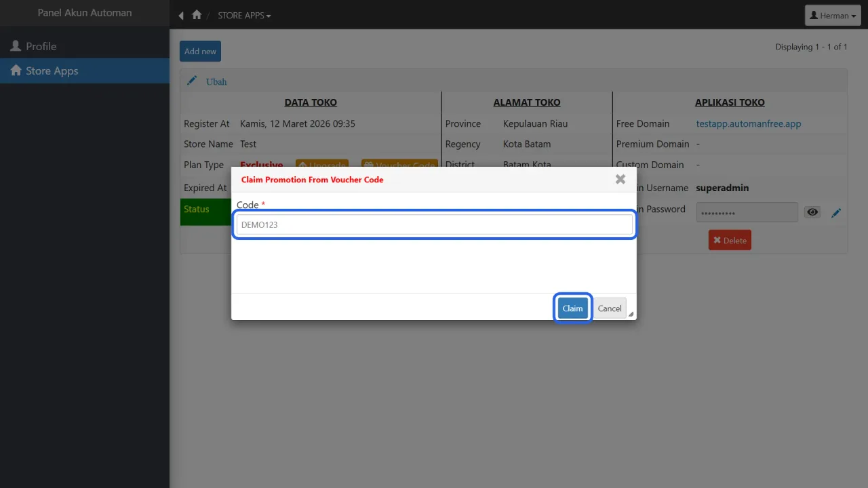This screenshot has width=868, height=488.
Task: Click the 'Claim Promotion From Voucher Code' title
Action: [312, 180]
